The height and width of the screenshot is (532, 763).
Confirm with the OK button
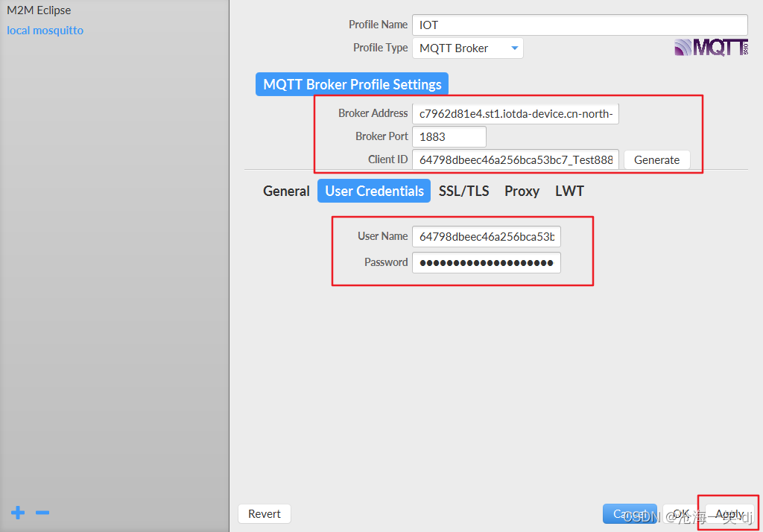click(681, 514)
